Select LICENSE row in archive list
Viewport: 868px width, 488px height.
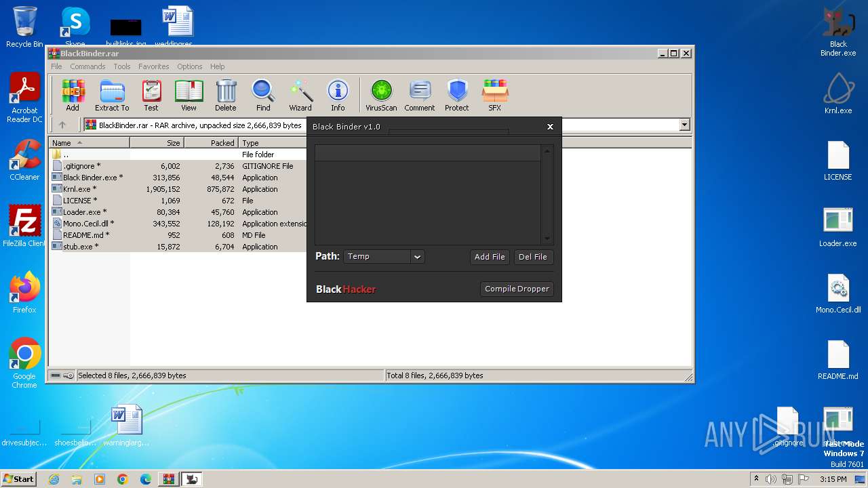[x=178, y=201]
